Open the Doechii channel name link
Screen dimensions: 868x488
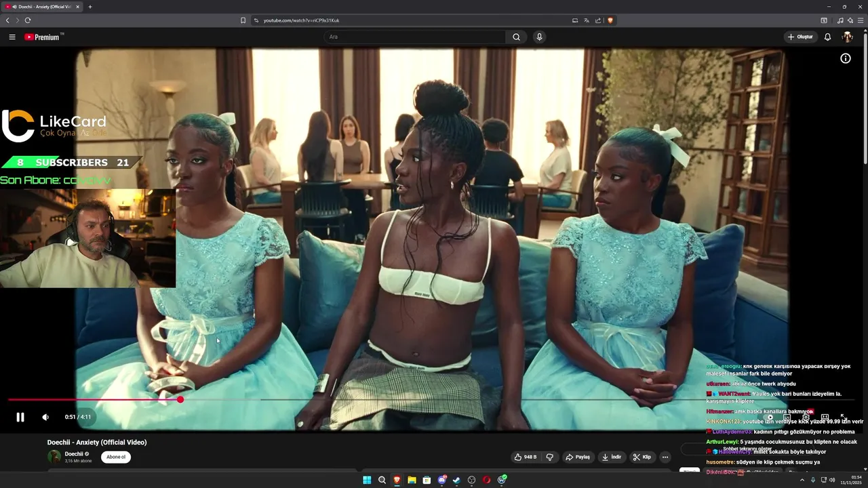click(x=74, y=454)
